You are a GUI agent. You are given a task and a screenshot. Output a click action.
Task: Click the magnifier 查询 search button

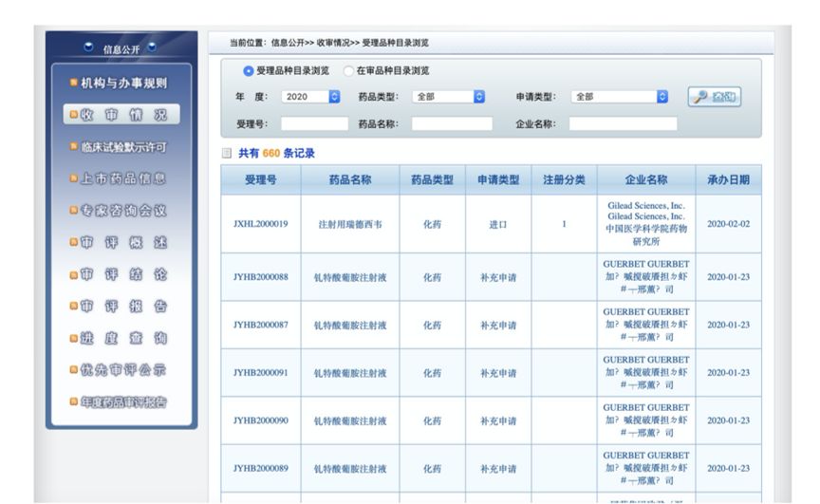click(714, 97)
